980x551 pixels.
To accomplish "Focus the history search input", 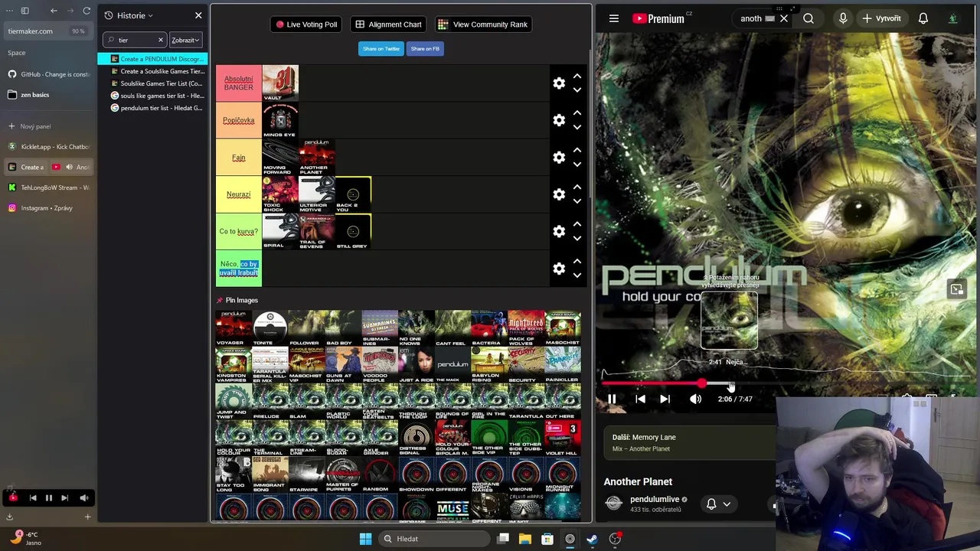I will click(x=135, y=40).
